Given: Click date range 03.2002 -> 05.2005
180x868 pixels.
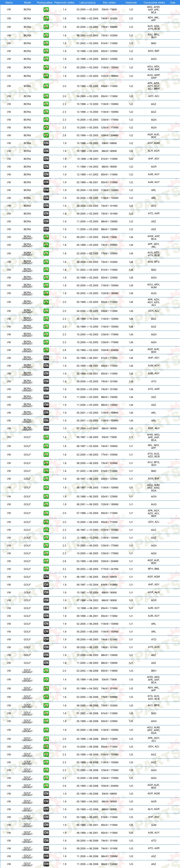Looking at the screenshot, I should coord(87,76).
